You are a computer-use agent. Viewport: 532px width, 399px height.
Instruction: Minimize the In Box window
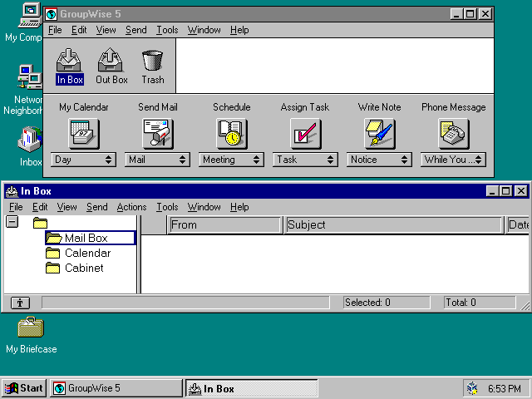pyautogui.click(x=492, y=191)
